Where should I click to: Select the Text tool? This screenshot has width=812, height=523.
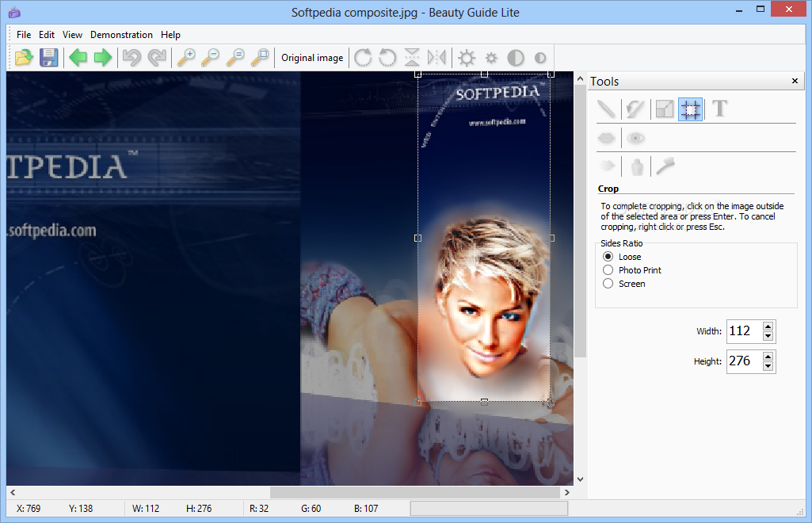point(719,109)
